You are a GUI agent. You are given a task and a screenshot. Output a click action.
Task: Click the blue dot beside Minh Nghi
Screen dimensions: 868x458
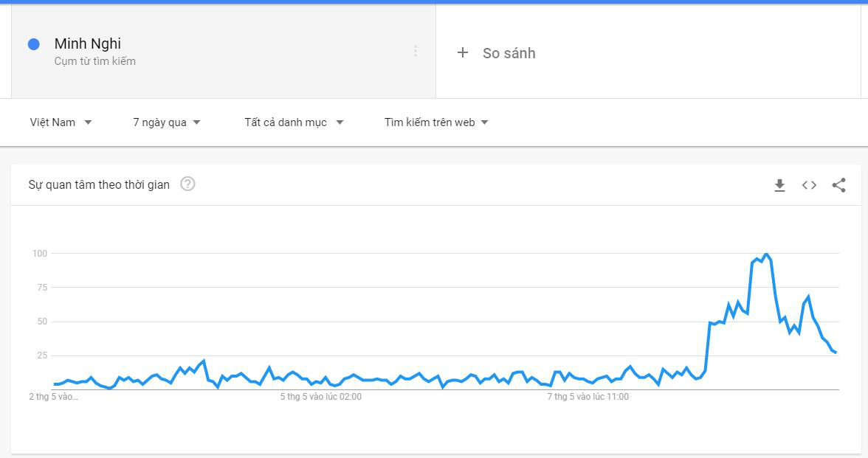[x=34, y=44]
